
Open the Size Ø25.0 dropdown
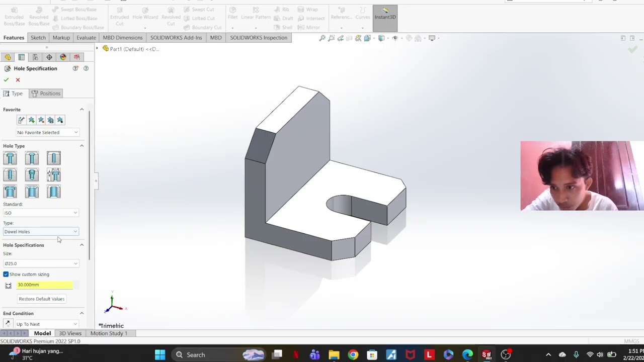pyautogui.click(x=41, y=263)
